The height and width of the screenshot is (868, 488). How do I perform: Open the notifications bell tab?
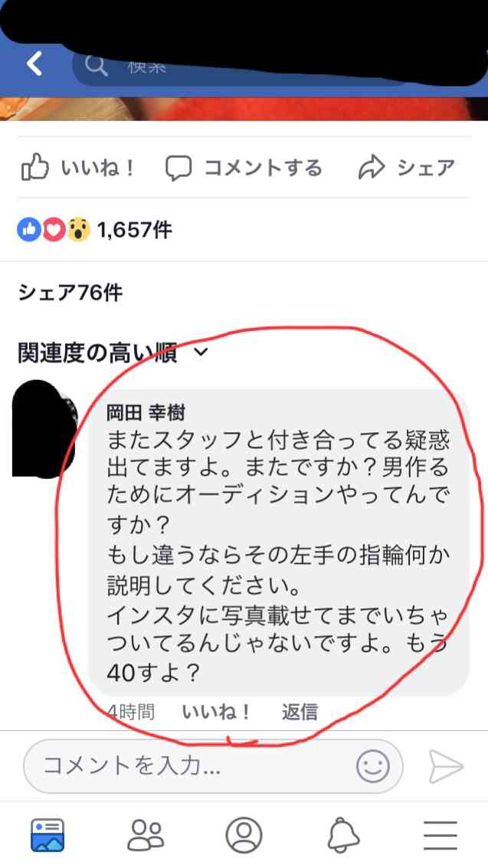click(x=344, y=835)
